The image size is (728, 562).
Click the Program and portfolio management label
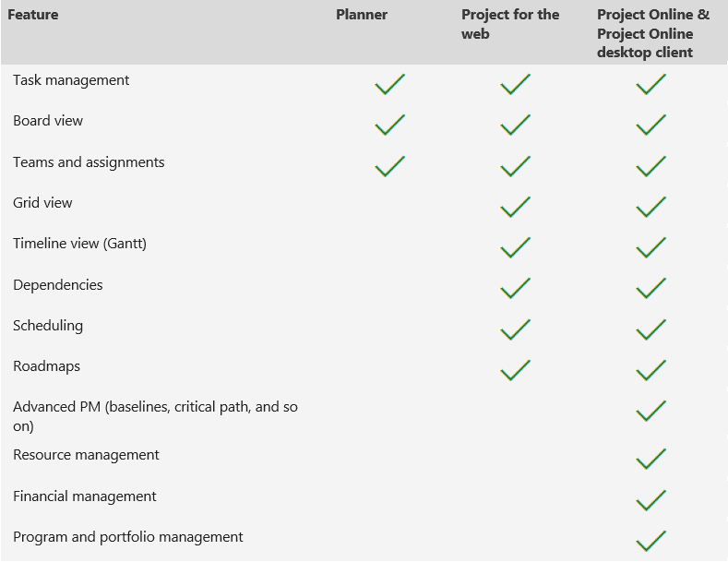pos(128,537)
